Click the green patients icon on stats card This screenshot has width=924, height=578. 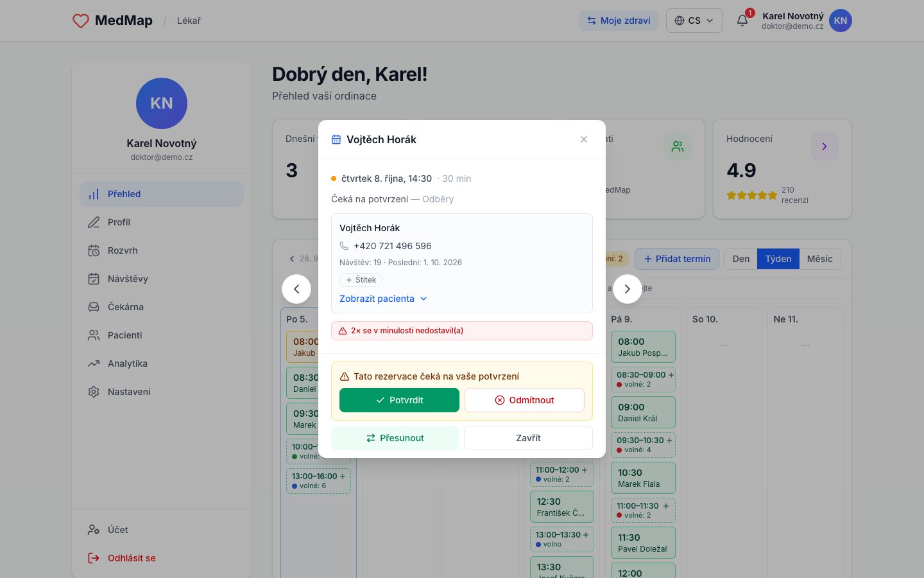tap(678, 146)
